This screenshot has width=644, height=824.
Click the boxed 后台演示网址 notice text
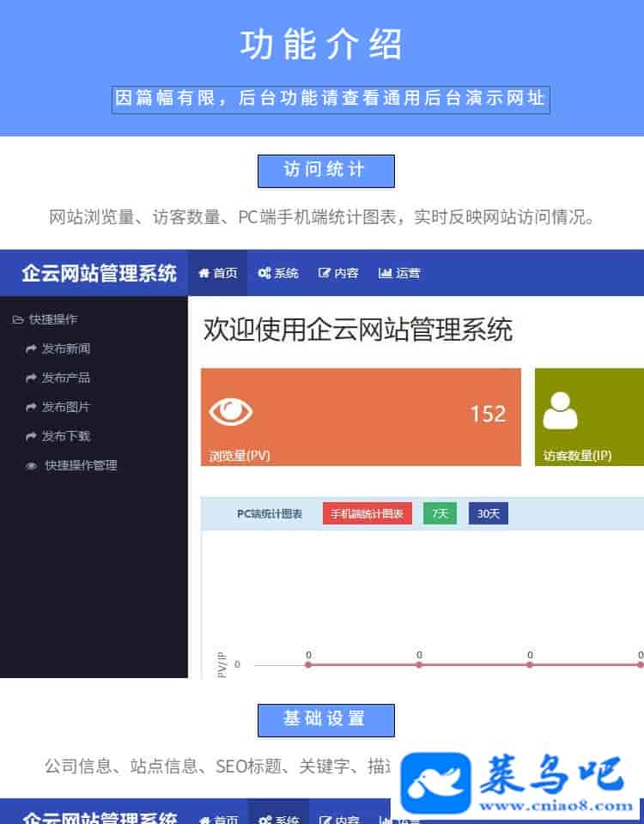click(330, 99)
